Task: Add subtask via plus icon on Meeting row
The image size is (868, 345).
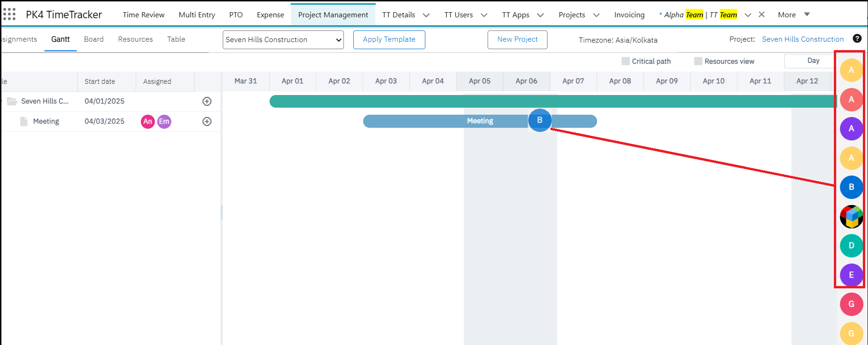Action: pyautogui.click(x=207, y=121)
